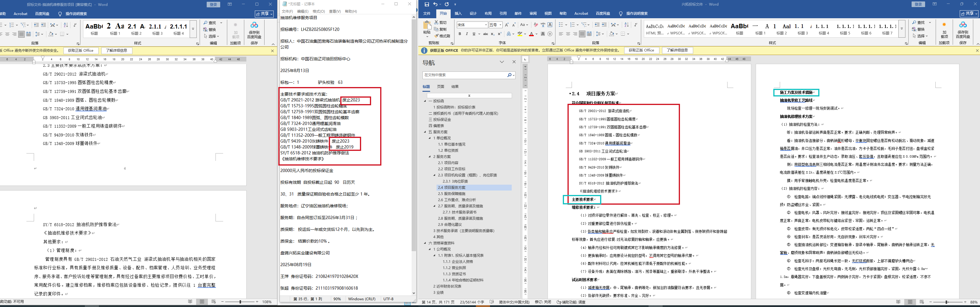980x307 pixels.
Task: Click 了解详细信息 button in left Word
Action: 117,50
